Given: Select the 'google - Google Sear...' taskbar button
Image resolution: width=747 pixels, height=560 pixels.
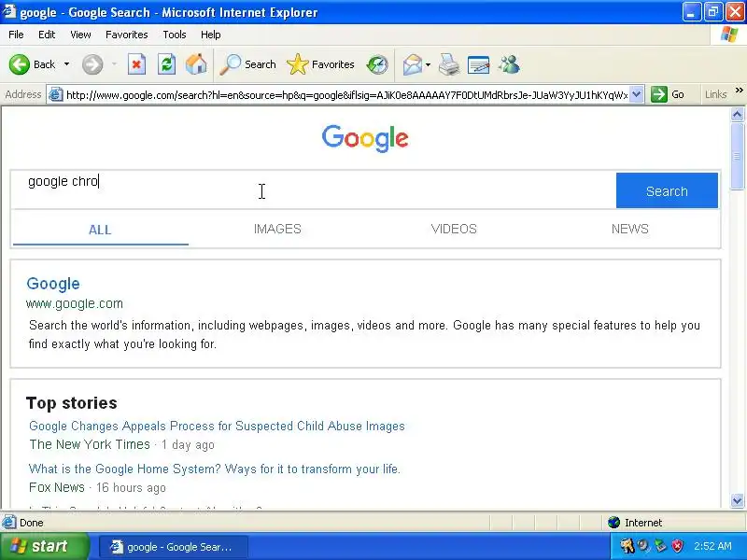Looking at the screenshot, I should (174, 547).
